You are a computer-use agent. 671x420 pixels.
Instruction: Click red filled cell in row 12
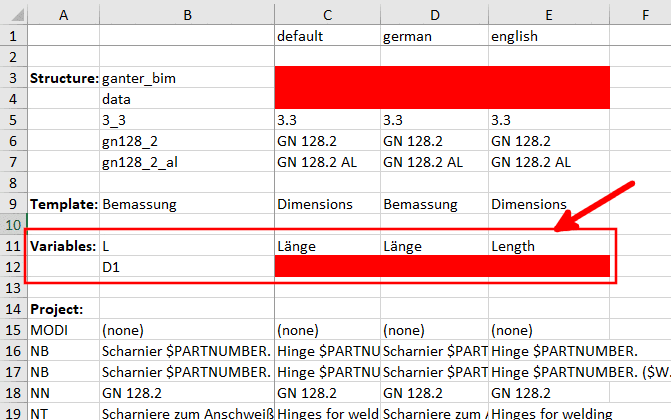(x=442, y=266)
